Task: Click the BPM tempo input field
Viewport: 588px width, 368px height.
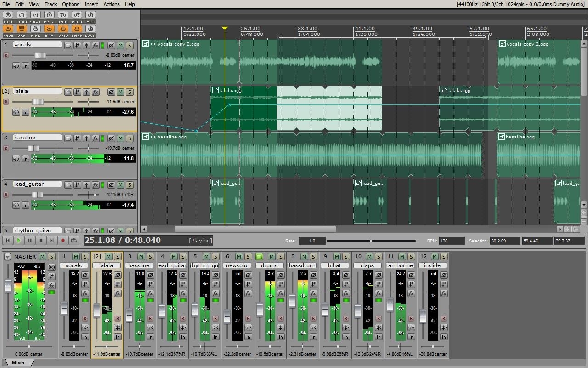Action: tap(452, 241)
